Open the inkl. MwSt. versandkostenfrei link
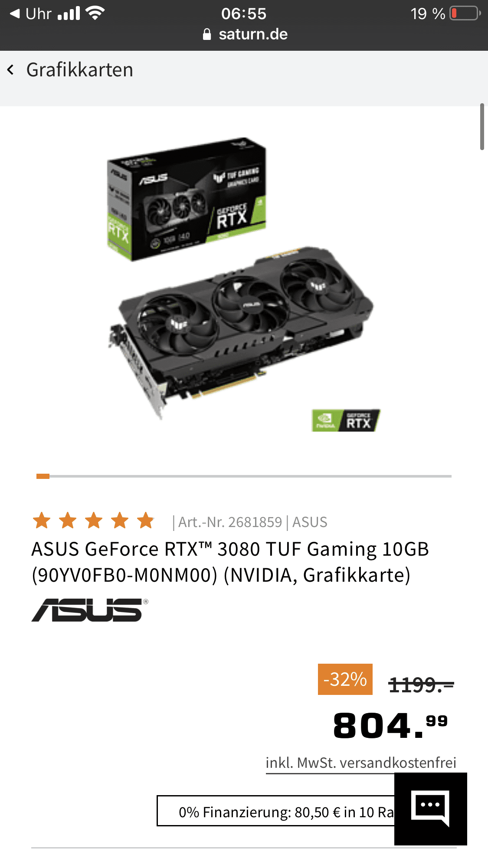 [x=361, y=763]
